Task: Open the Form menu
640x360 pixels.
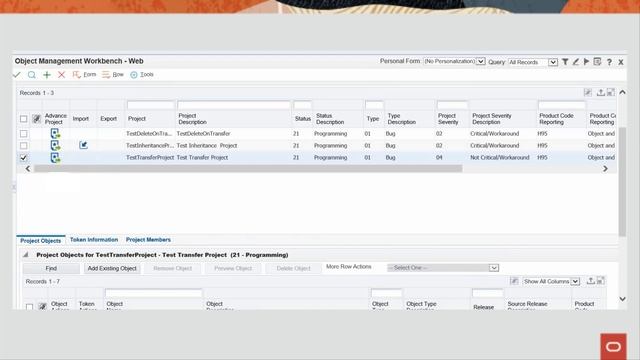Action: click(84, 75)
